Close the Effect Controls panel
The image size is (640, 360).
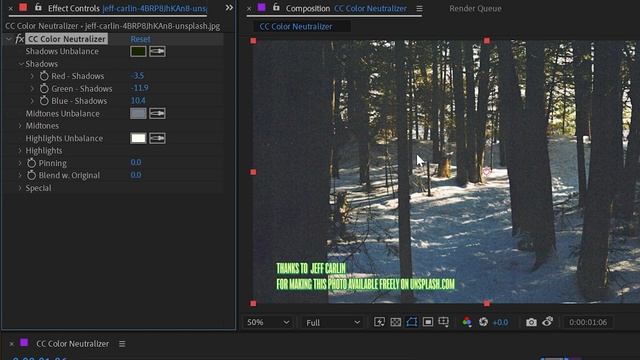11,8
